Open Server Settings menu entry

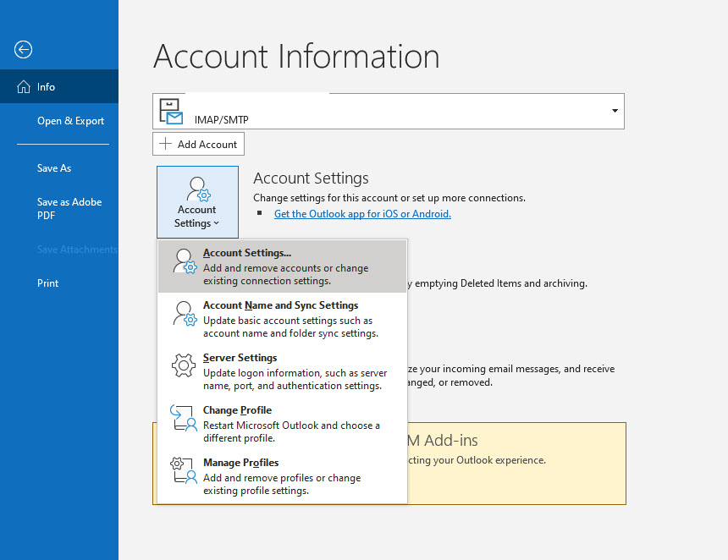282,371
